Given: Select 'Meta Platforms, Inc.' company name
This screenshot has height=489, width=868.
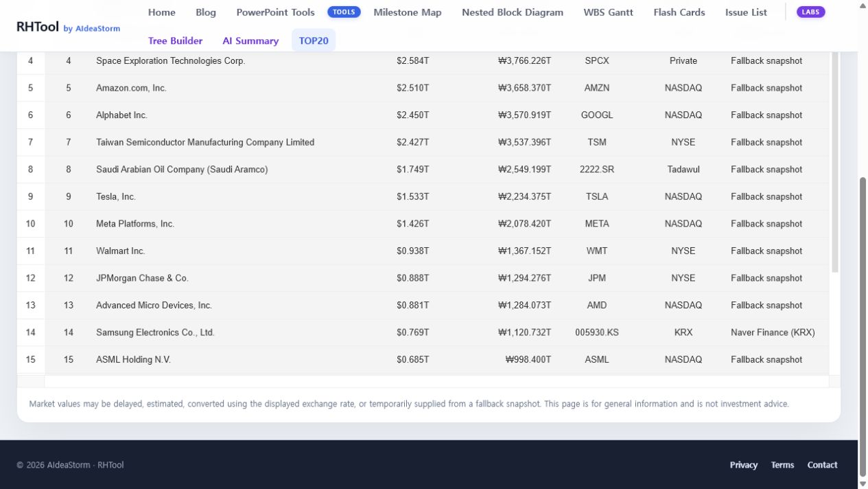Looking at the screenshot, I should (x=135, y=223).
